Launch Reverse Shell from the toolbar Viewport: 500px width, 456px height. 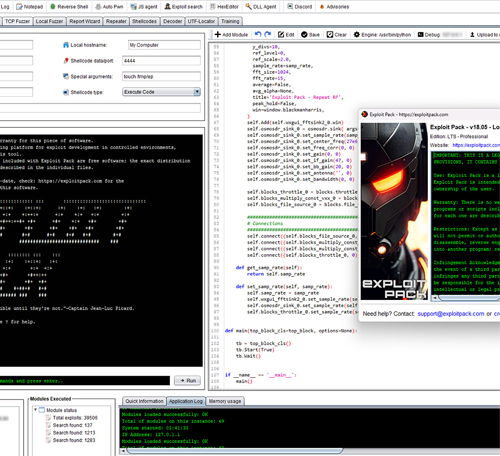point(69,7)
